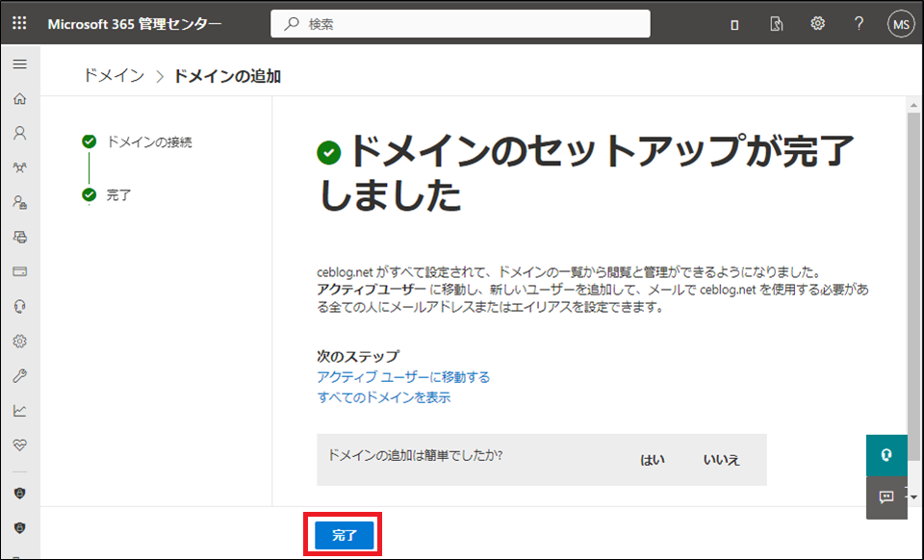
Task: Answer はい to the feedback question
Action: 653,460
